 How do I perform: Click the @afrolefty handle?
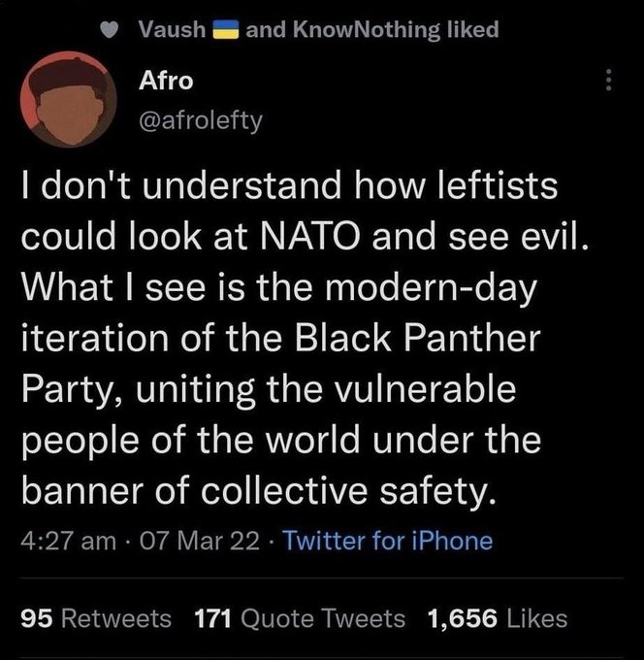point(201,120)
